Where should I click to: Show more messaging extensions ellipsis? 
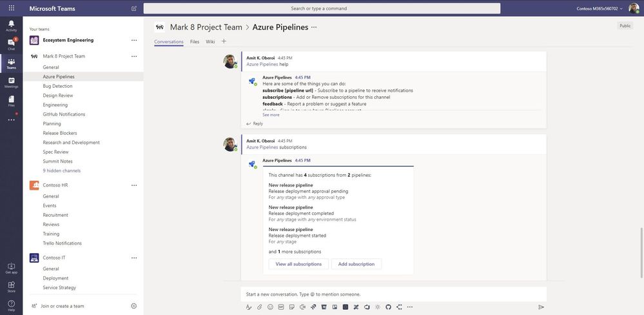[x=410, y=307]
